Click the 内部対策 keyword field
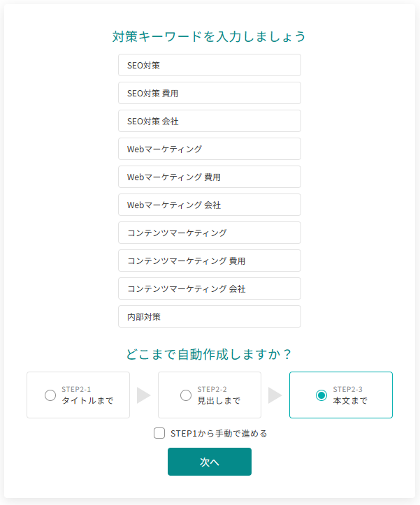The height and width of the screenshot is (505, 420). pos(210,316)
